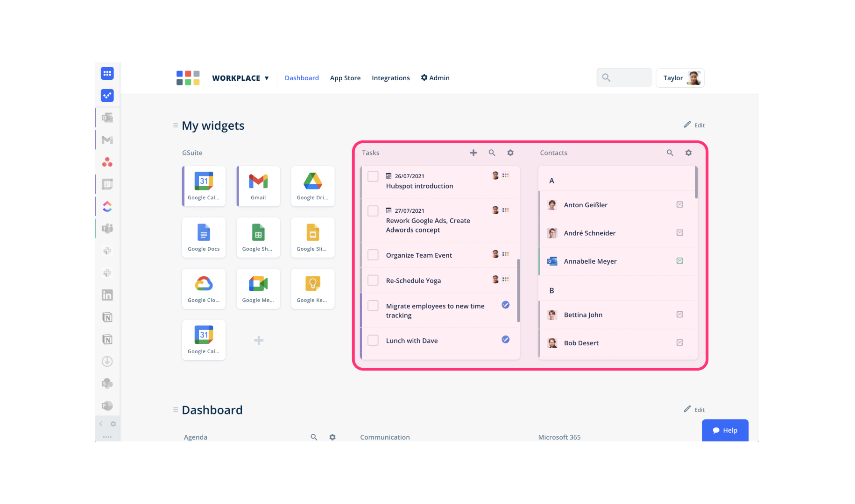This screenshot has height=504, width=855.
Task: Click the Outlook icon in left sidebar
Action: click(x=107, y=118)
